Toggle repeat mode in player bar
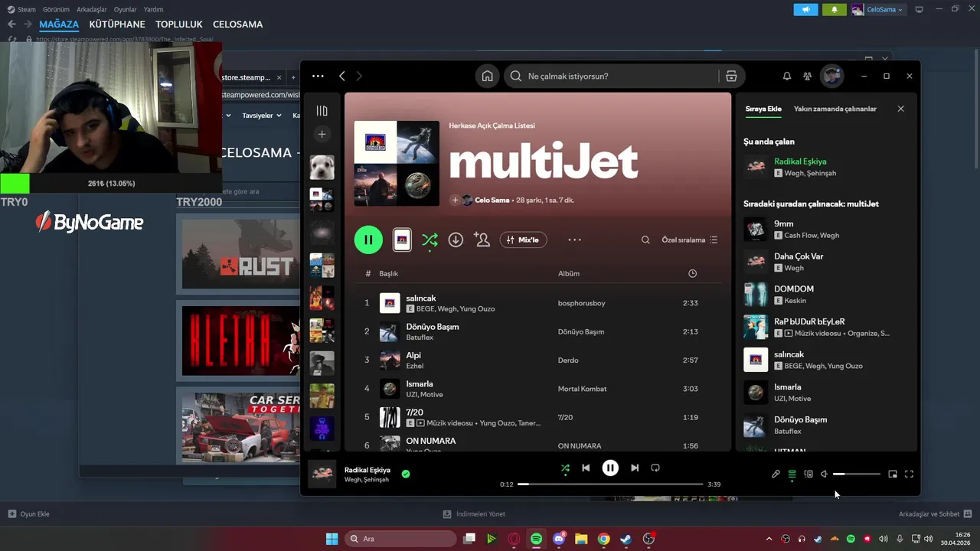 click(x=655, y=468)
